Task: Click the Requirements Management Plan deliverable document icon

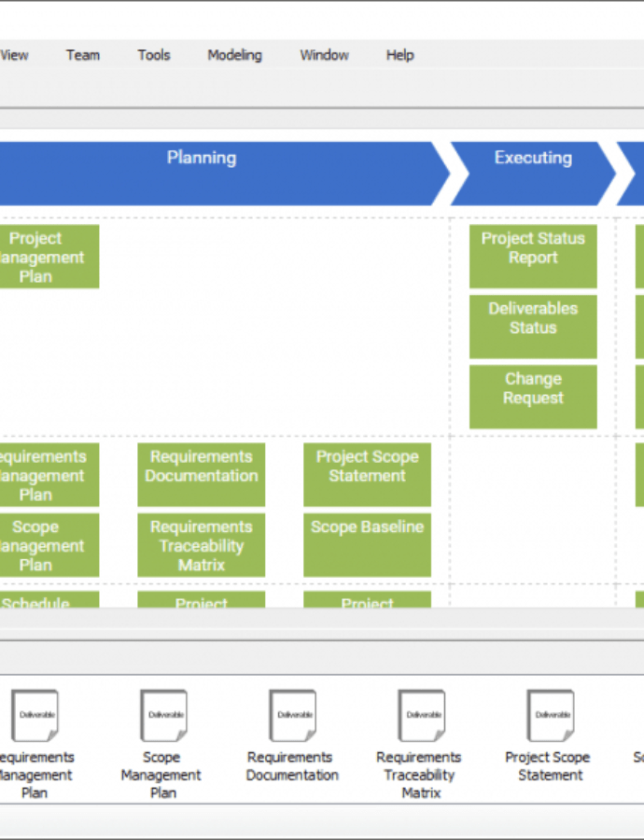Action: (x=35, y=716)
